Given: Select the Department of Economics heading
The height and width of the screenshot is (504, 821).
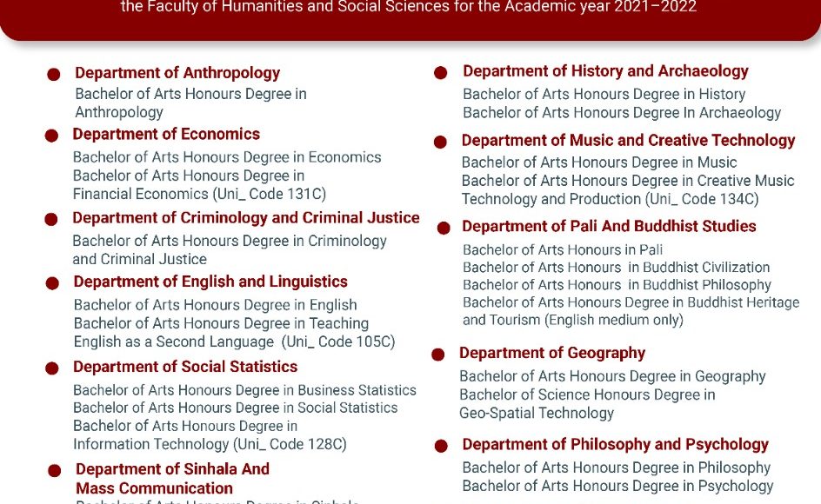Looking at the screenshot, I should (166, 134).
